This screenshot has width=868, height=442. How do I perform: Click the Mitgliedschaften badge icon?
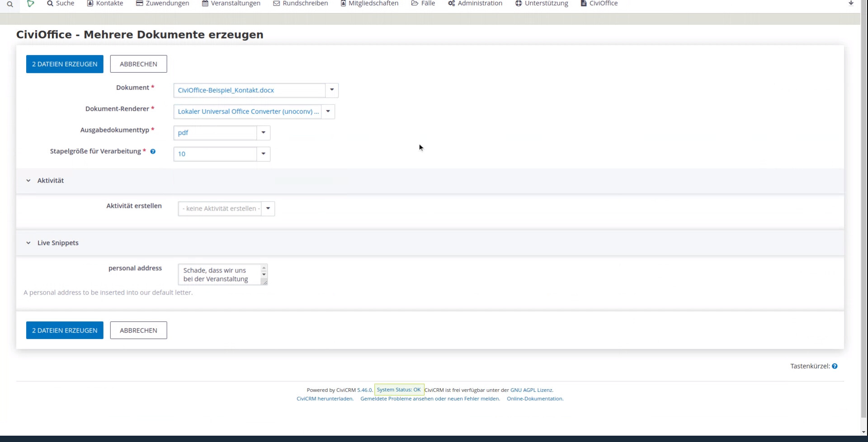click(x=343, y=4)
